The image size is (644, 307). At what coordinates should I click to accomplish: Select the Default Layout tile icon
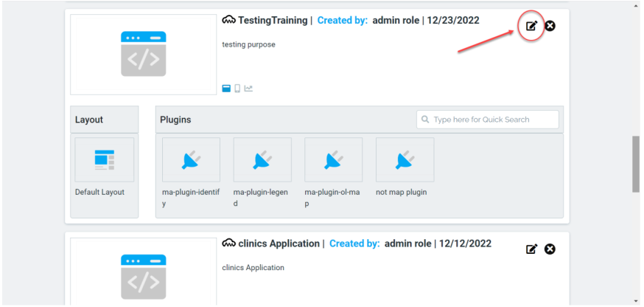pyautogui.click(x=105, y=159)
